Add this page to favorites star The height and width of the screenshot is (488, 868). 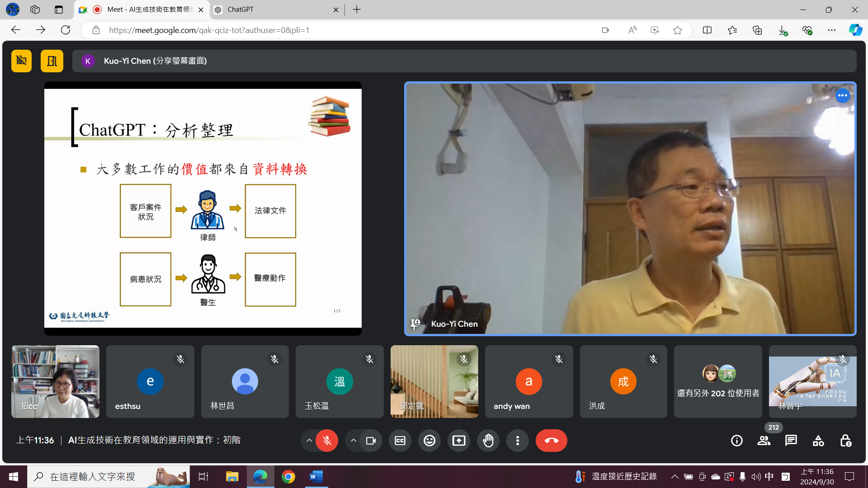tap(677, 30)
